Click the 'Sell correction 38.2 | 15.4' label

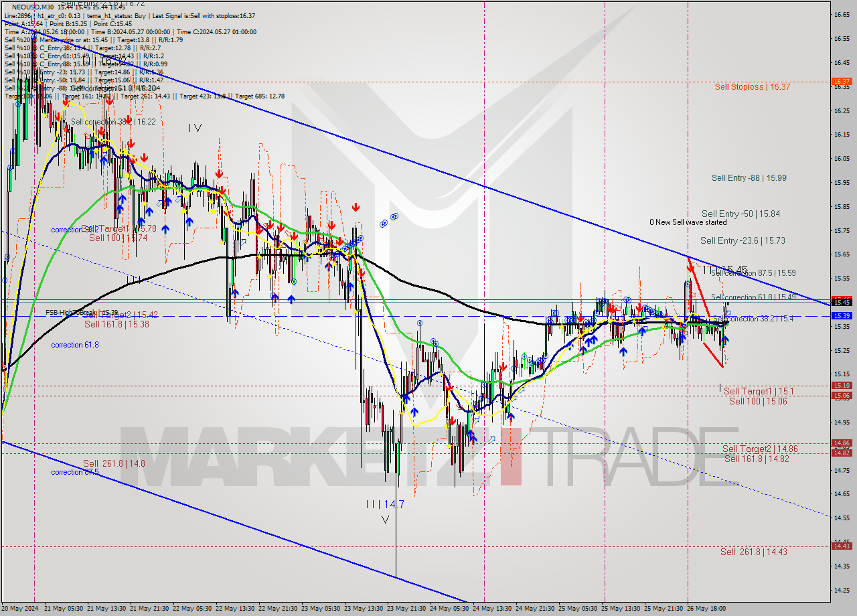pos(753,319)
